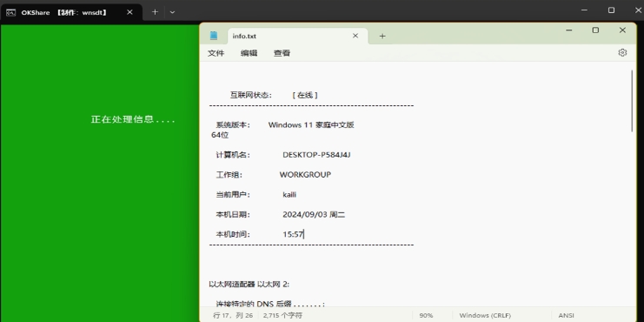Maximize the terminal window
This screenshot has height=322, width=644.
611,10
